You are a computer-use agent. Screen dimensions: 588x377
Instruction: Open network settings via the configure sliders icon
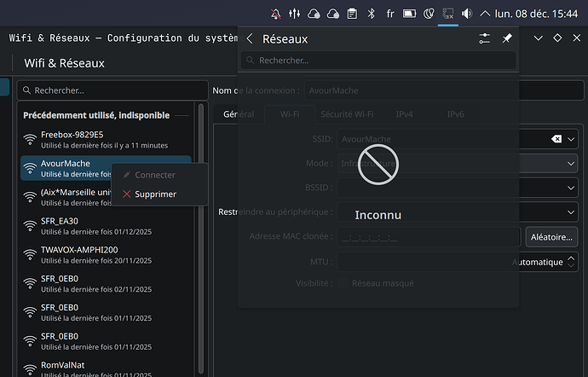point(485,38)
